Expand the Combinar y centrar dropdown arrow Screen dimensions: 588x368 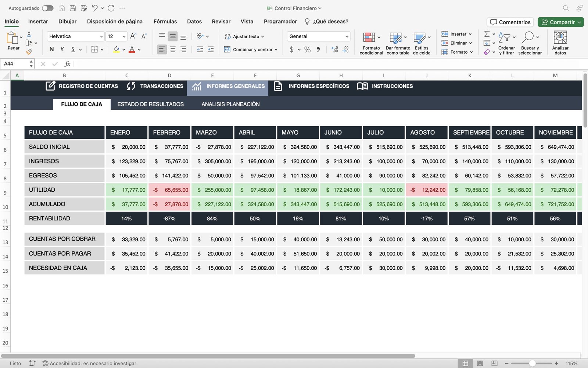(x=276, y=50)
